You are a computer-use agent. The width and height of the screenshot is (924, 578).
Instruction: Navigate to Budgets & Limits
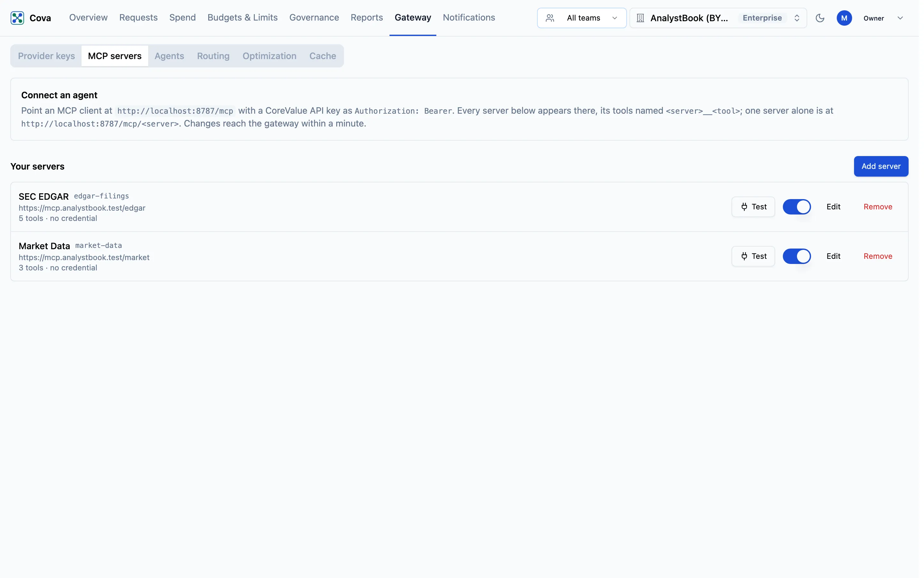(243, 18)
